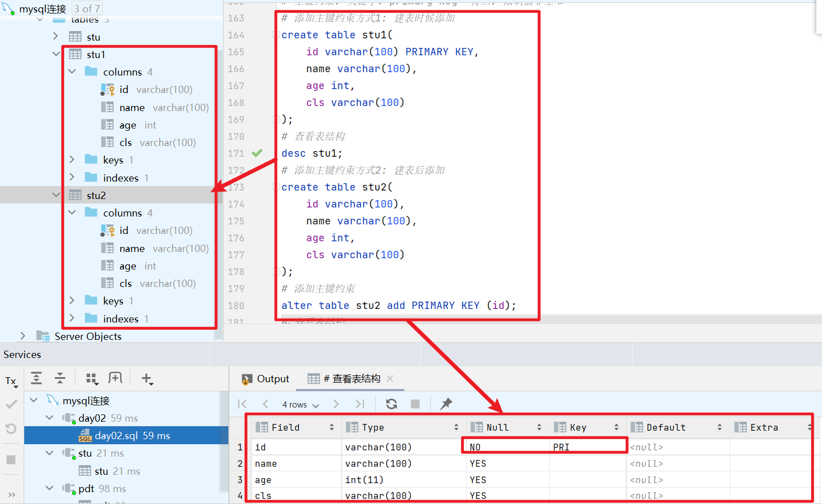
Task: Sort by Key column header
Action: (x=587, y=427)
